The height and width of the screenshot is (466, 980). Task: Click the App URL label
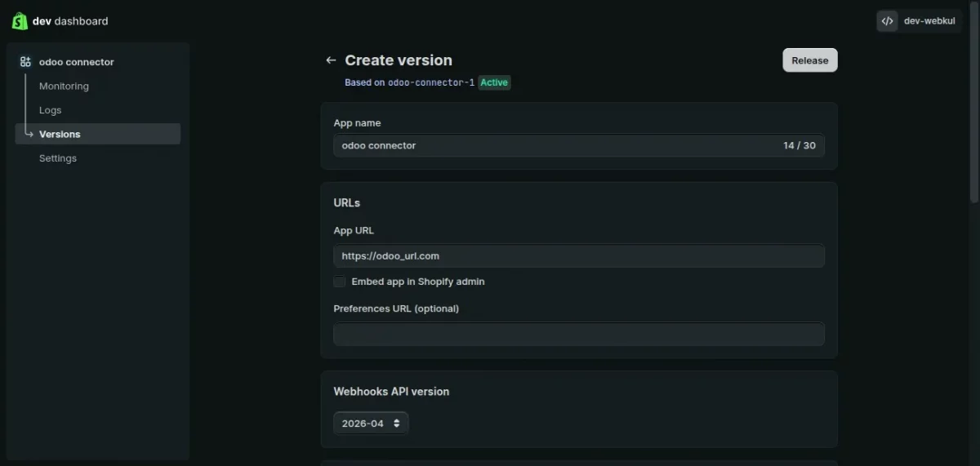click(354, 231)
